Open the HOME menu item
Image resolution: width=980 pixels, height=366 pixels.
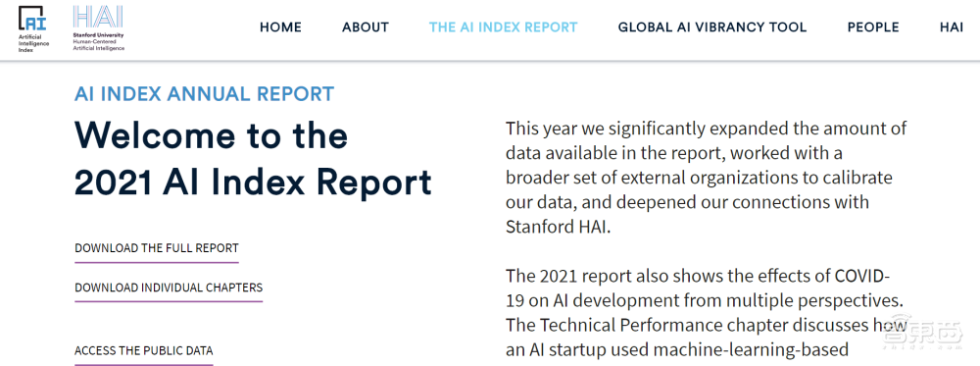pyautogui.click(x=280, y=27)
